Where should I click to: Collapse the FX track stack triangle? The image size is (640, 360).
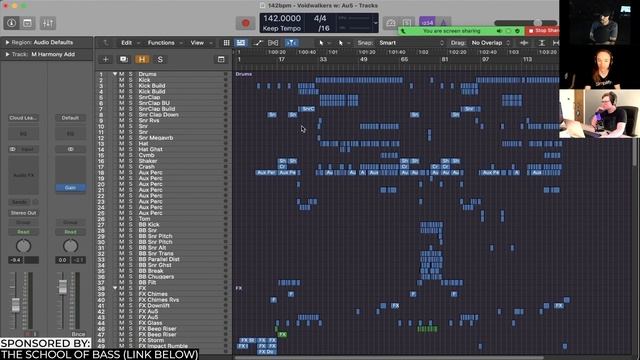(x=115, y=288)
